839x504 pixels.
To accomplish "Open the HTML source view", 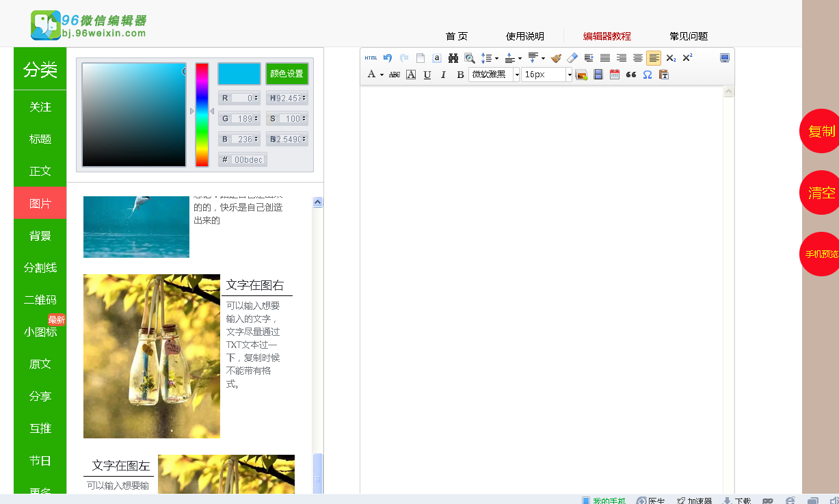I will [371, 58].
